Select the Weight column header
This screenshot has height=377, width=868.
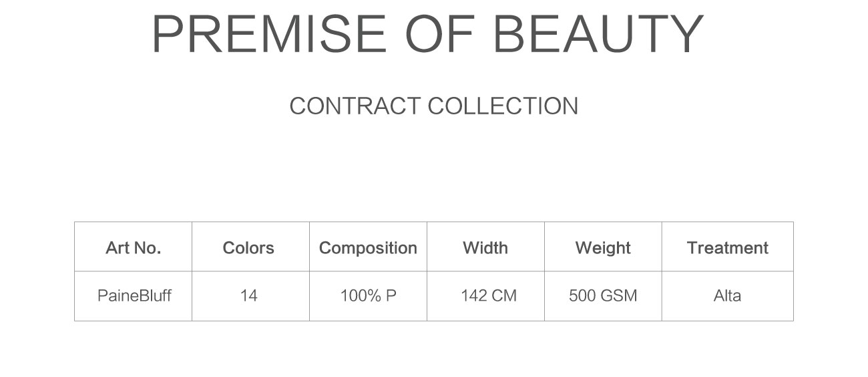[x=603, y=248]
